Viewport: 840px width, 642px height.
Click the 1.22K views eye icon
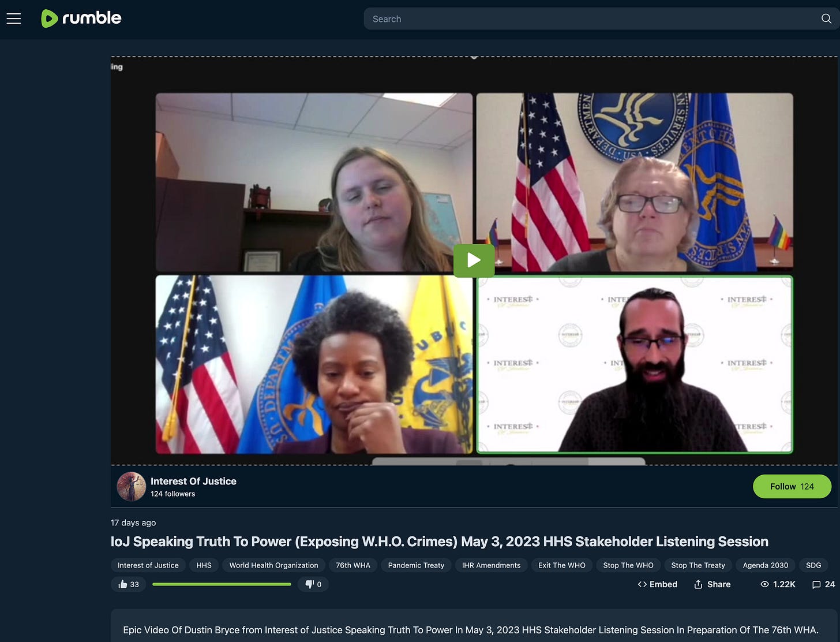coord(764,584)
